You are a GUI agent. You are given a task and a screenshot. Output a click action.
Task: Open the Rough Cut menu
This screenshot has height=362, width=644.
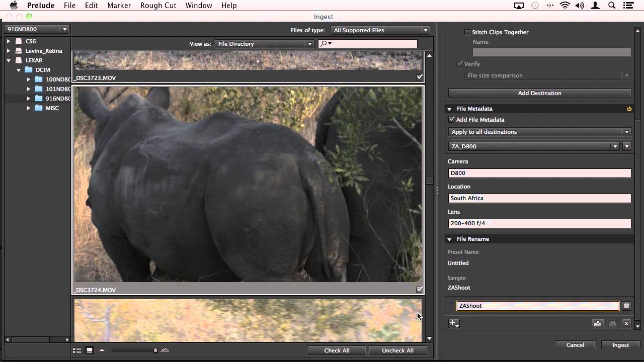click(158, 6)
